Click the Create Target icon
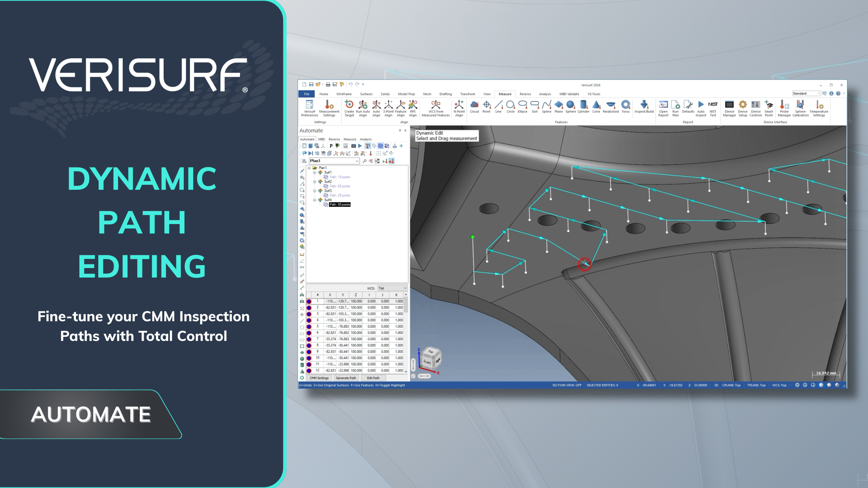This screenshot has width=868, height=488. (349, 108)
